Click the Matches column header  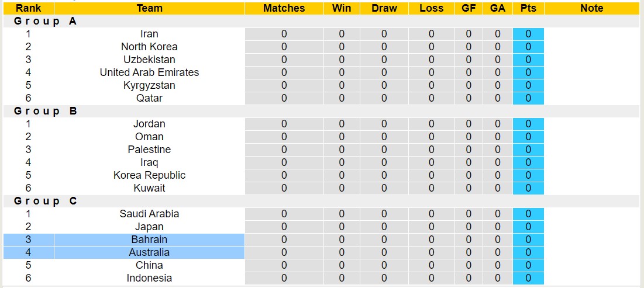tap(284, 8)
